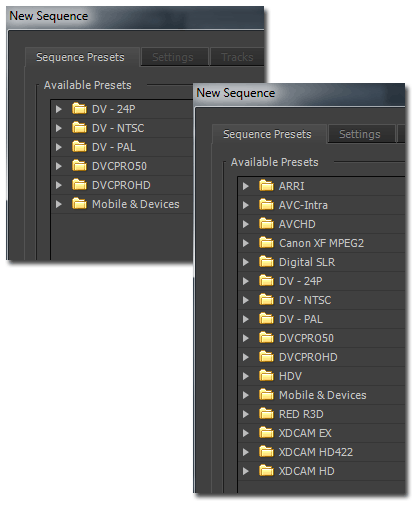Expand the AVCHD presets folder
Image resolution: width=413 pixels, height=507 pixels.
coord(246,224)
